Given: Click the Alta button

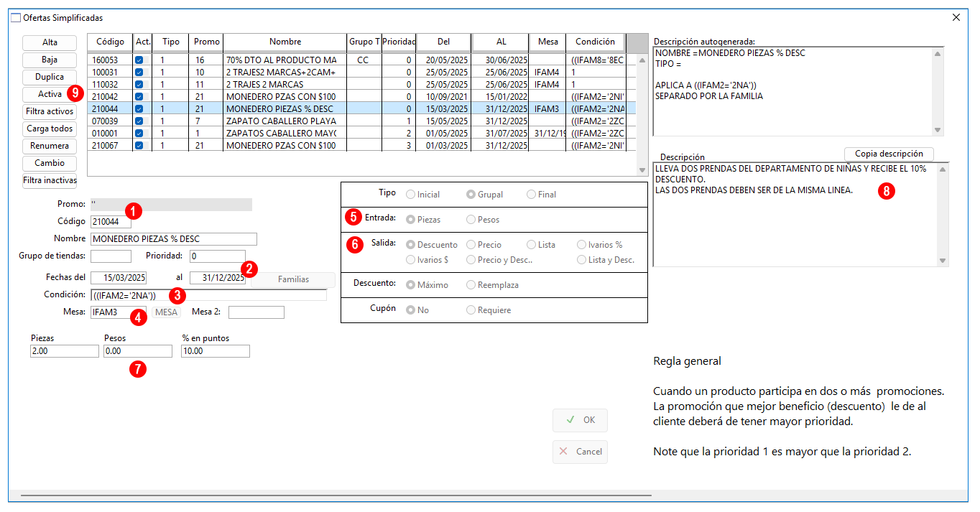Looking at the screenshot, I should 50,42.
